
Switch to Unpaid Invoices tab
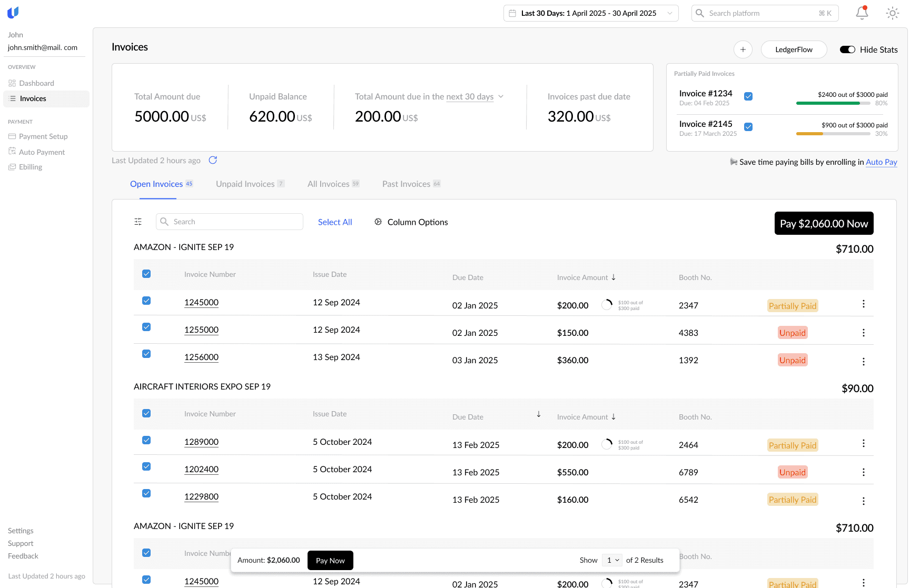tap(250, 184)
